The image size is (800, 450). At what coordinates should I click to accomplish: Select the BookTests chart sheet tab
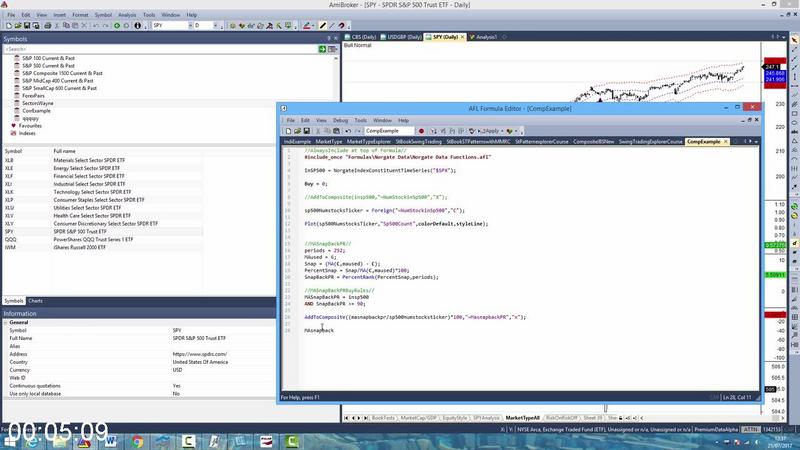[383, 418]
